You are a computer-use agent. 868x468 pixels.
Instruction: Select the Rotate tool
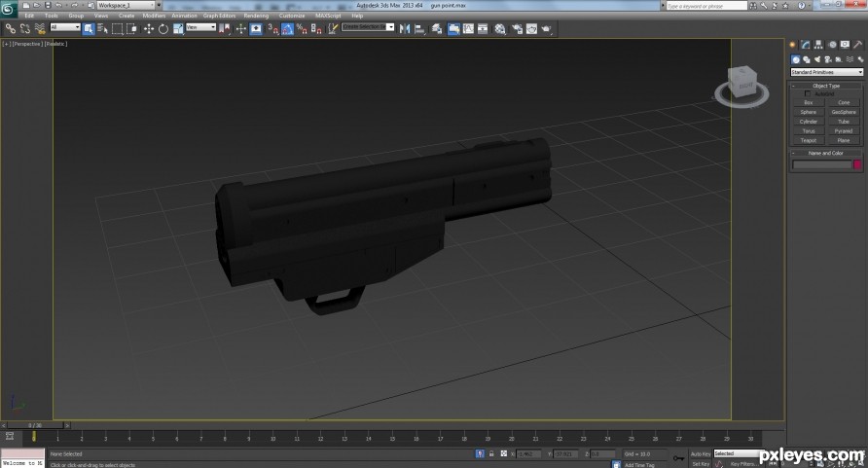[163, 29]
